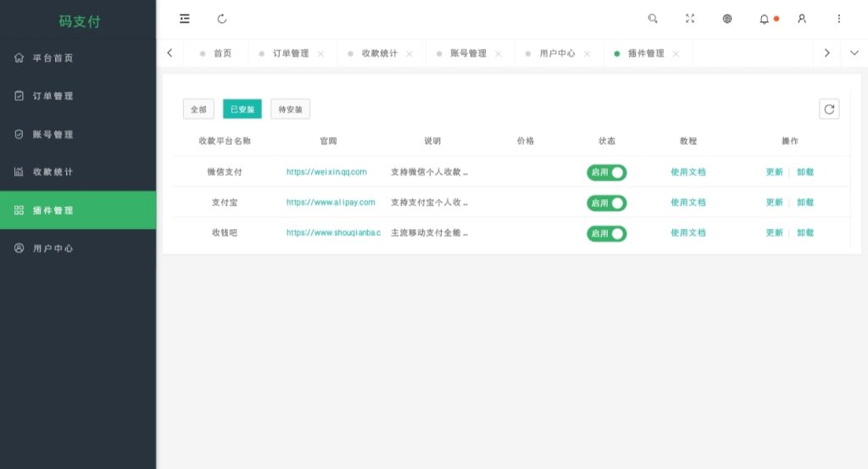Click 卸载 for 微信支付 row

pos(805,172)
